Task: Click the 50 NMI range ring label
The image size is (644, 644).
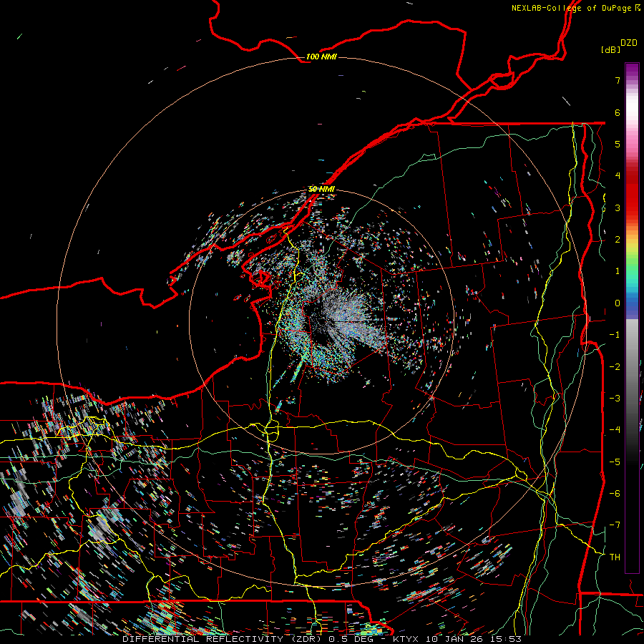Action: tap(321, 189)
